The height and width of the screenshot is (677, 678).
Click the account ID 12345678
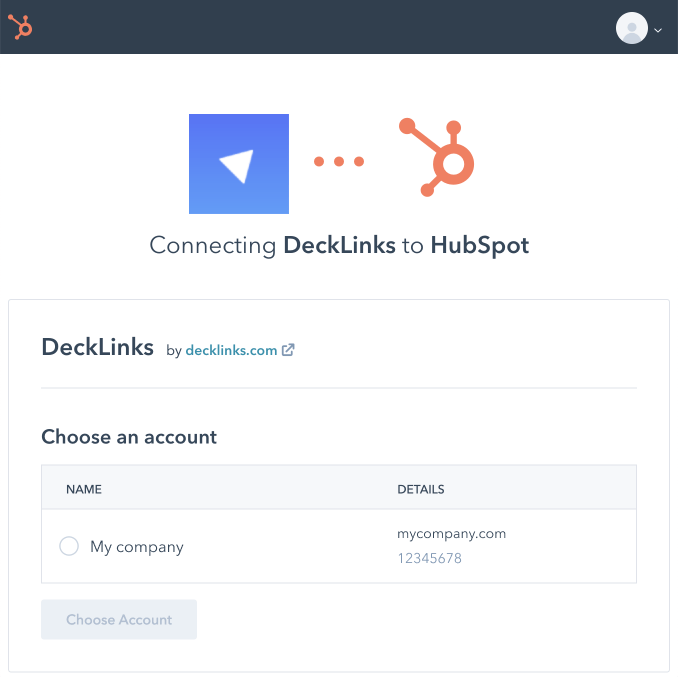coord(429,558)
